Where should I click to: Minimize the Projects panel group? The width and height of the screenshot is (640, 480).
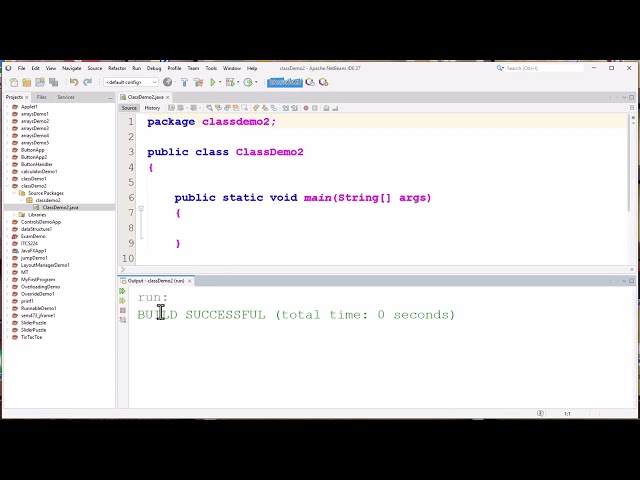coord(110,98)
